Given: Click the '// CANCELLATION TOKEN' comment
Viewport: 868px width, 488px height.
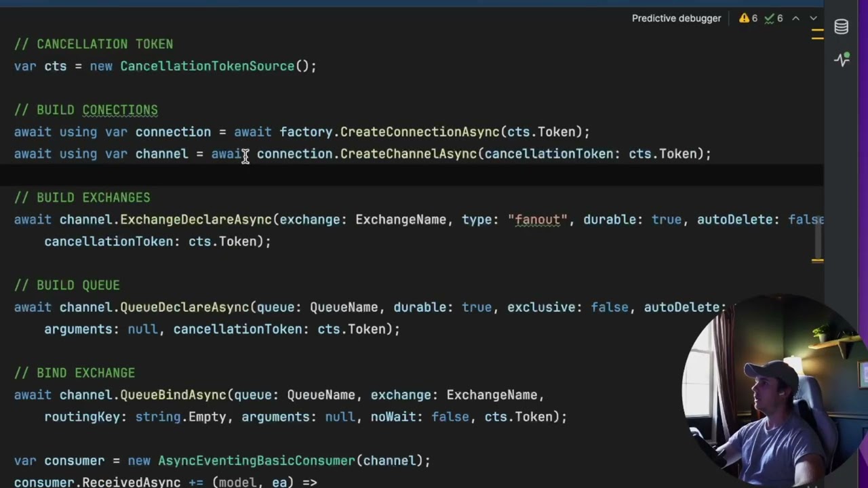Looking at the screenshot, I should coord(94,44).
